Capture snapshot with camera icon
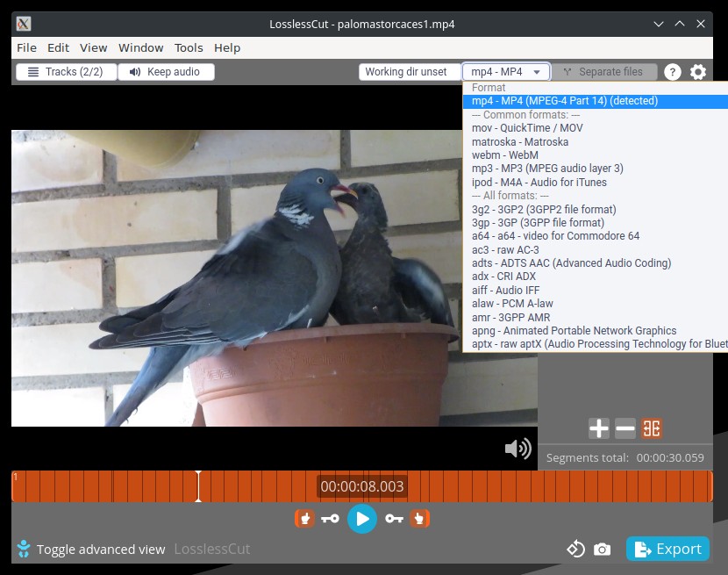The width and height of the screenshot is (728, 575). [603, 550]
